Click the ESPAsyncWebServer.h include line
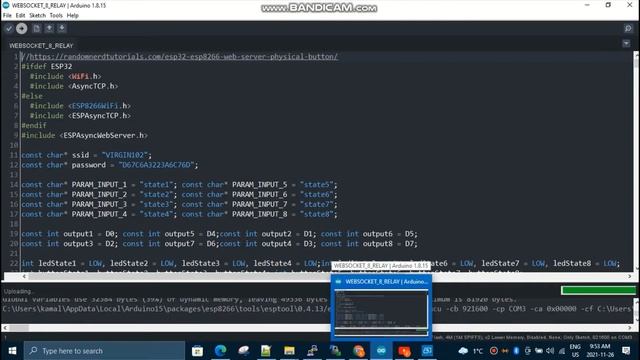Screen dimensions: 640x360 [84, 136]
